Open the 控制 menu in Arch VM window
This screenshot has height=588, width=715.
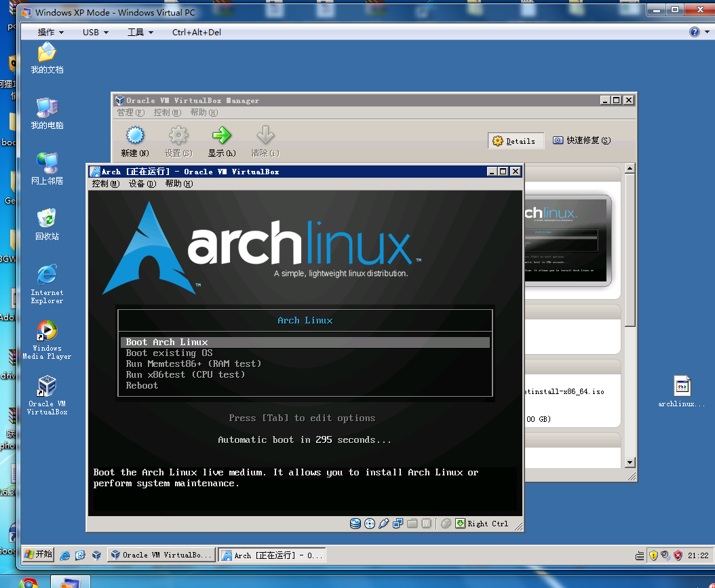click(x=105, y=184)
